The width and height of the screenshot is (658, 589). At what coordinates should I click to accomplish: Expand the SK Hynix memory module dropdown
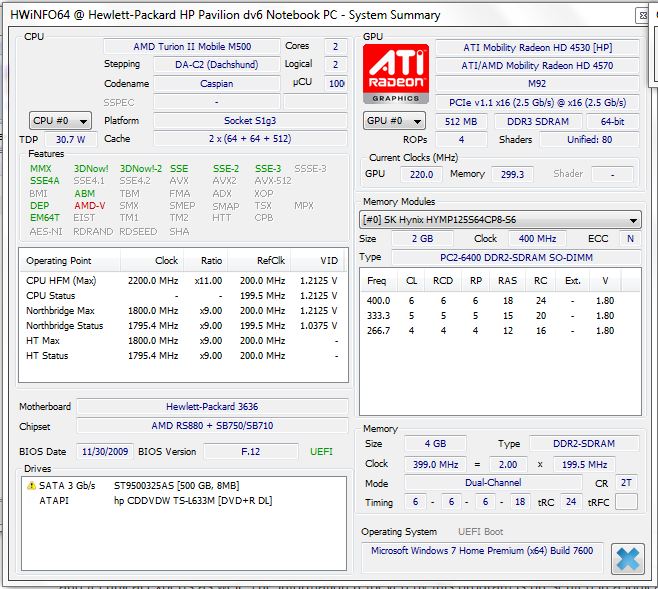coord(500,220)
